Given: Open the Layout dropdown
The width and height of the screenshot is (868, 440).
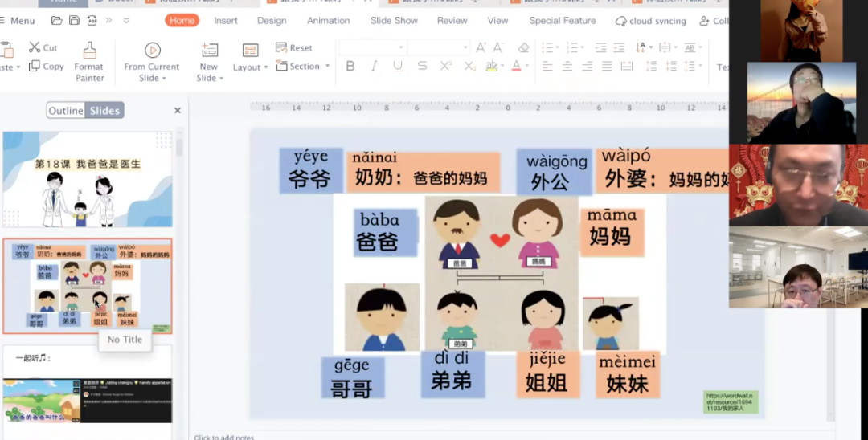Looking at the screenshot, I should coord(251,59).
